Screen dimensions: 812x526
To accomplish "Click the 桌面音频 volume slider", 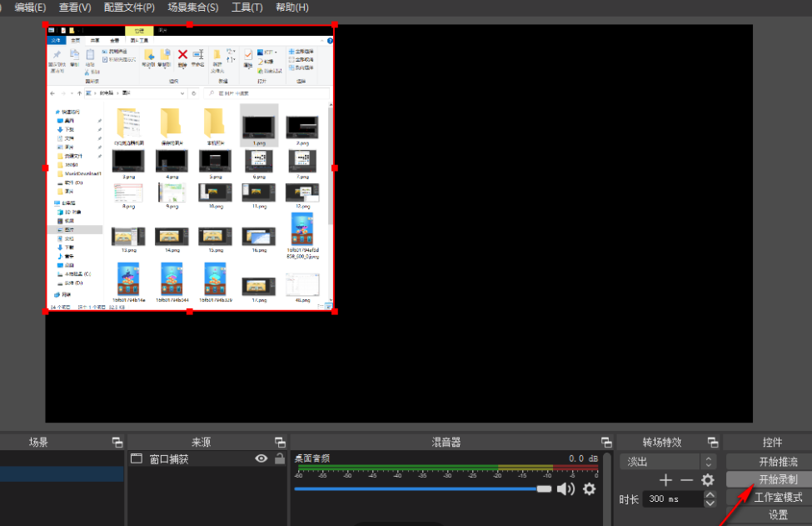I will click(422, 488).
